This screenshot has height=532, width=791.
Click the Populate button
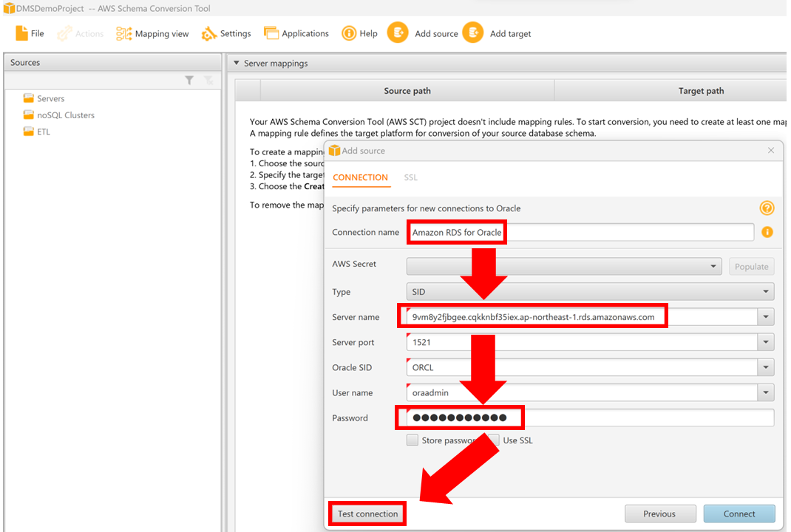tap(751, 266)
